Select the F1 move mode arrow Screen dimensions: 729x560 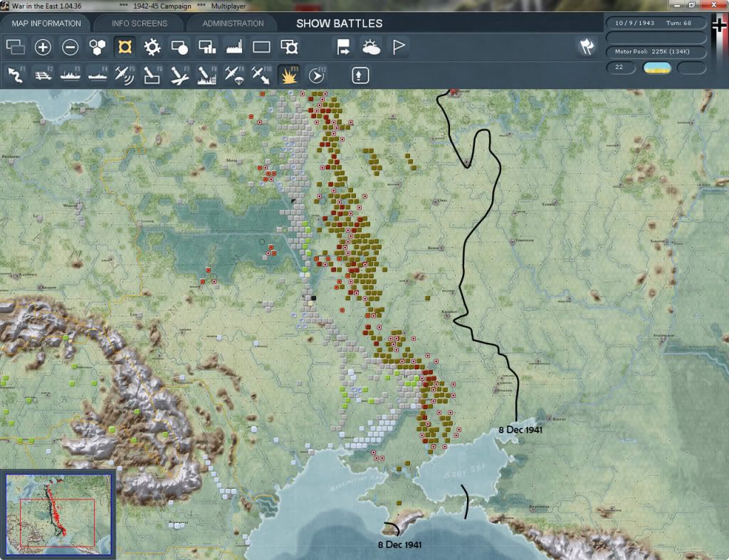16,75
